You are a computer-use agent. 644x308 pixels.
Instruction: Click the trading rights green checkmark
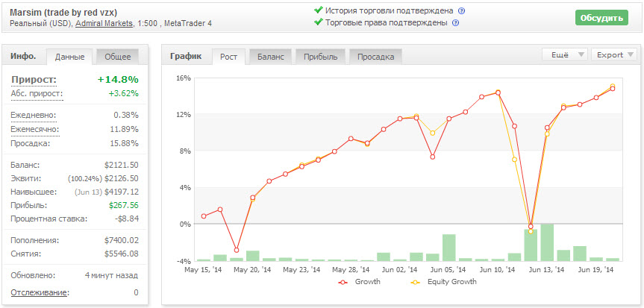(319, 22)
